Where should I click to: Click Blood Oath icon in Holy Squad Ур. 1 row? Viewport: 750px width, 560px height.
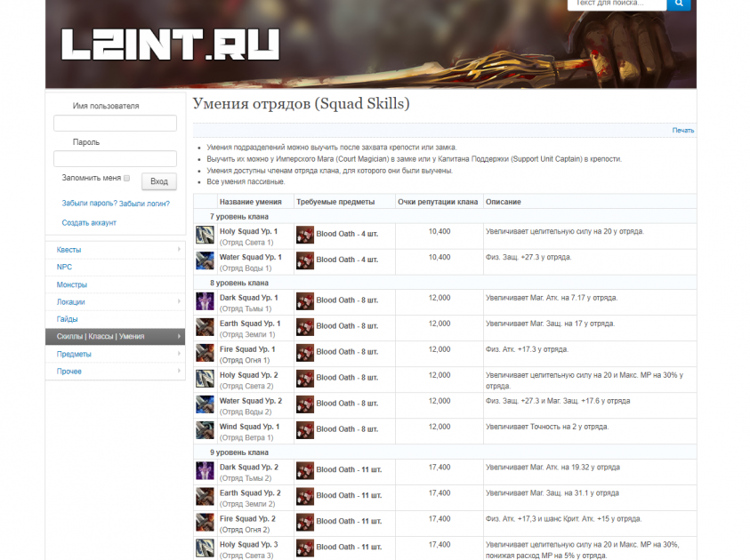305,236
